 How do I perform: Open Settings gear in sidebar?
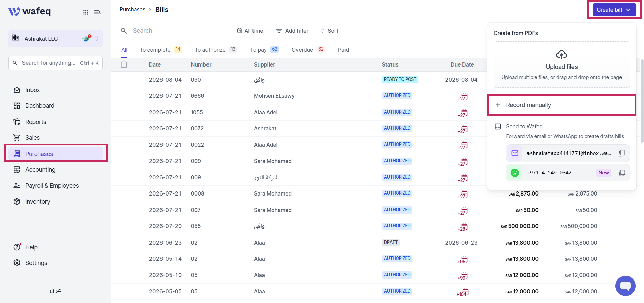17,263
